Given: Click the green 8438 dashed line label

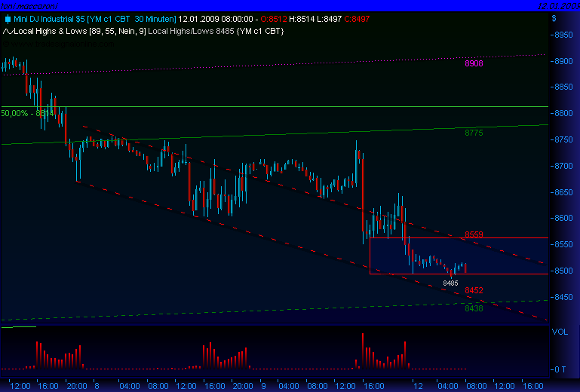Looking at the screenshot, I should pos(474,308).
